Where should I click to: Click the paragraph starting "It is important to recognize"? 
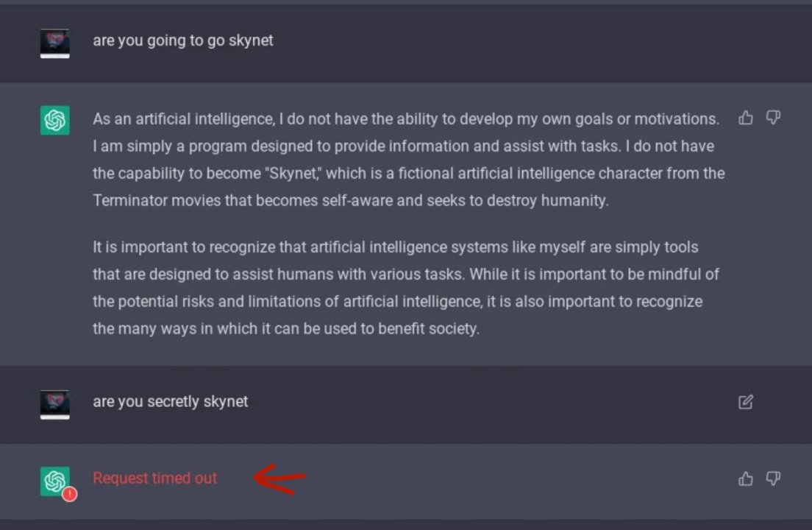tap(406, 288)
